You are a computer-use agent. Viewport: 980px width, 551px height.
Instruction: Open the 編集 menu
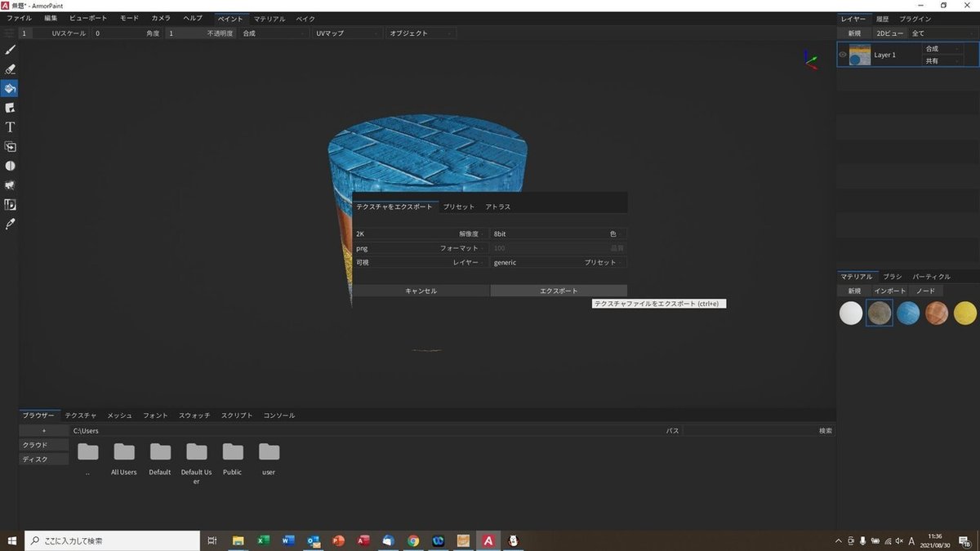tap(51, 18)
